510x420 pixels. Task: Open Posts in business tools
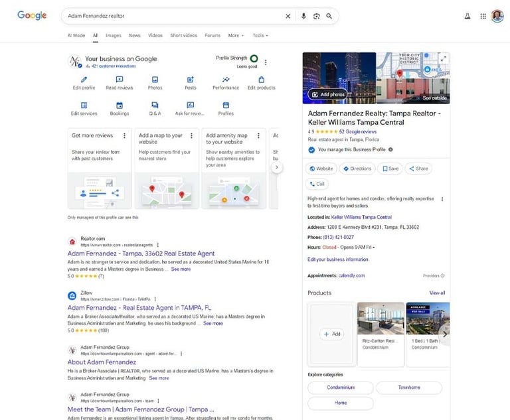tap(191, 83)
